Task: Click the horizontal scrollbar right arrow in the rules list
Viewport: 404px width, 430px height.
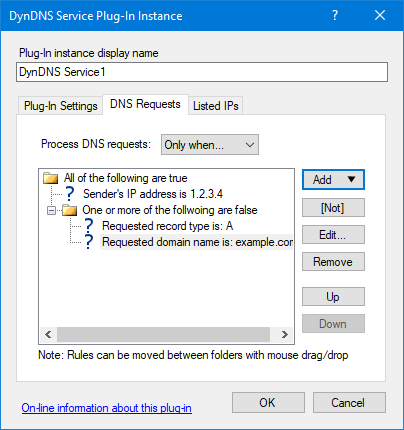Action: tap(284, 334)
